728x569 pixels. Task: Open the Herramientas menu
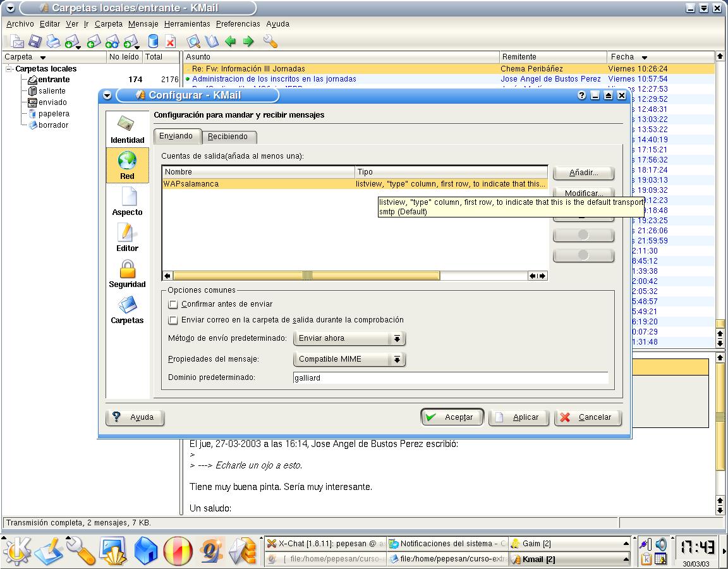187,24
